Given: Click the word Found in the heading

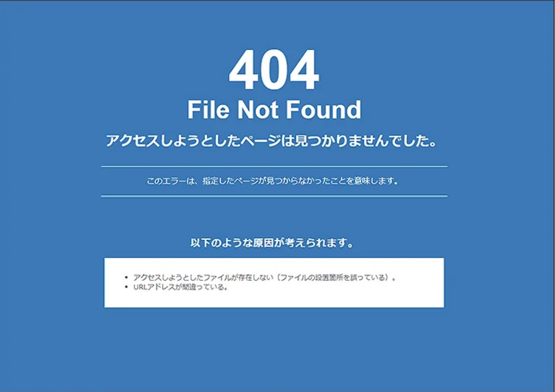Looking at the screenshot, I should pos(324,109).
